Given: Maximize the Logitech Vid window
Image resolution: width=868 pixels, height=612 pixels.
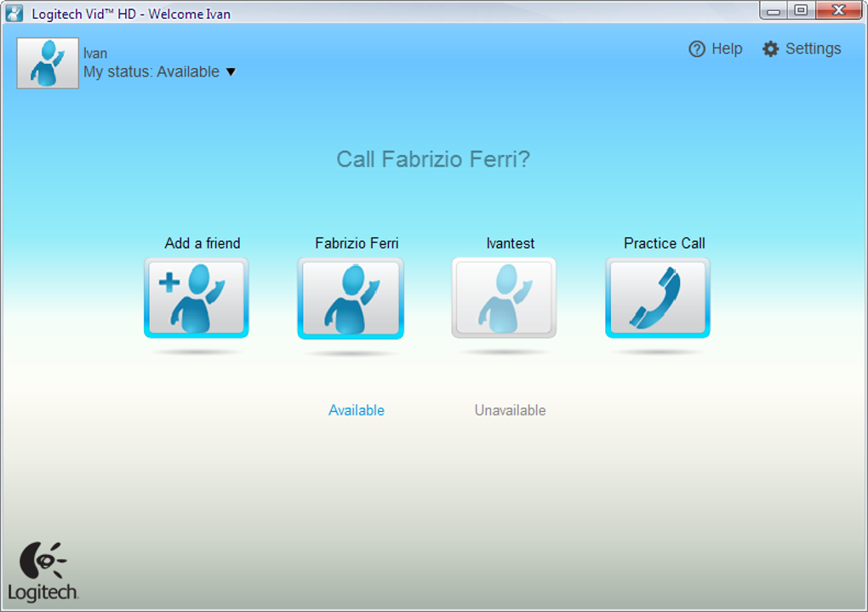Looking at the screenshot, I should point(801,10).
